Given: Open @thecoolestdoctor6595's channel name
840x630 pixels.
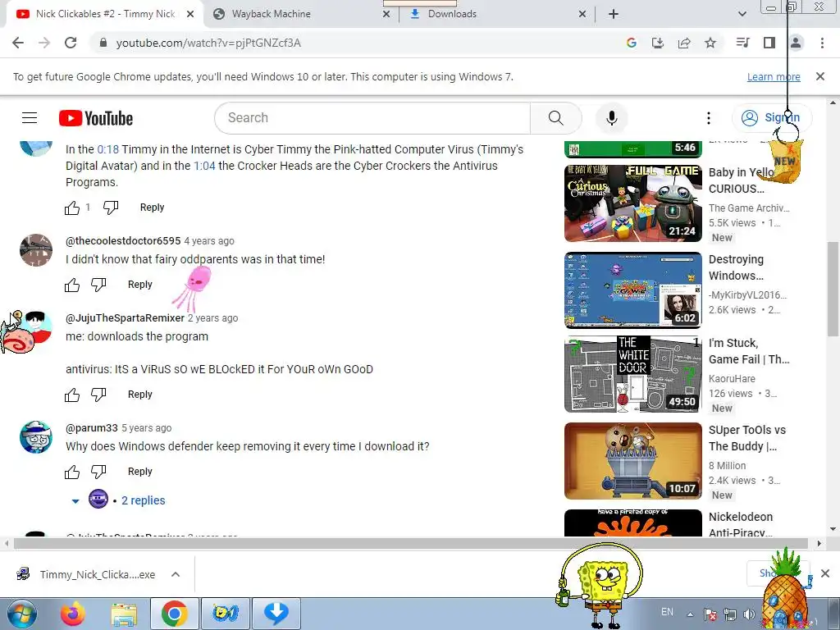Looking at the screenshot, I should (123, 240).
